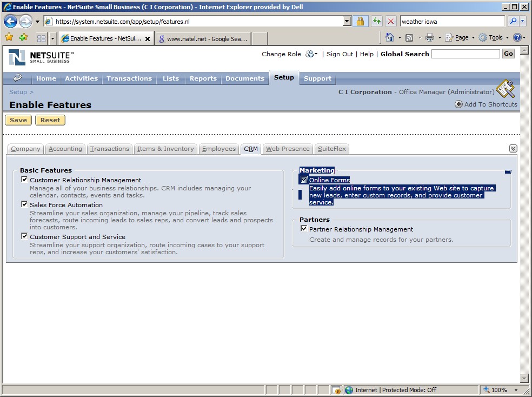532x397 pixels.
Task: Refresh the page with green arrows icon
Action: [377, 22]
